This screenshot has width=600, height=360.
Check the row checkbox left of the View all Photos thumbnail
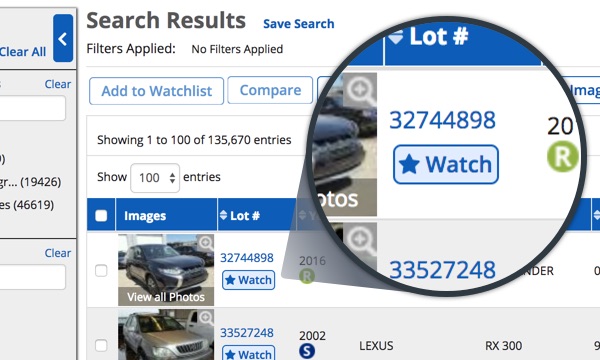101,270
